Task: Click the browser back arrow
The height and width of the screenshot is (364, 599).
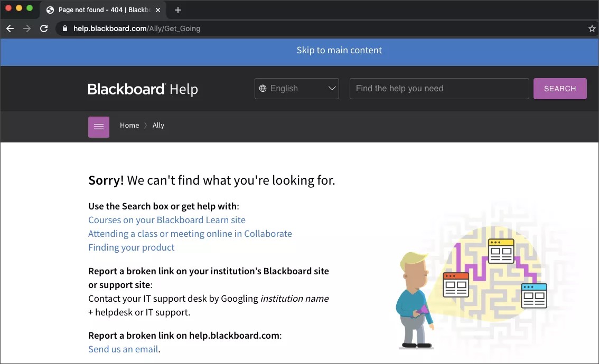Action: (10, 28)
